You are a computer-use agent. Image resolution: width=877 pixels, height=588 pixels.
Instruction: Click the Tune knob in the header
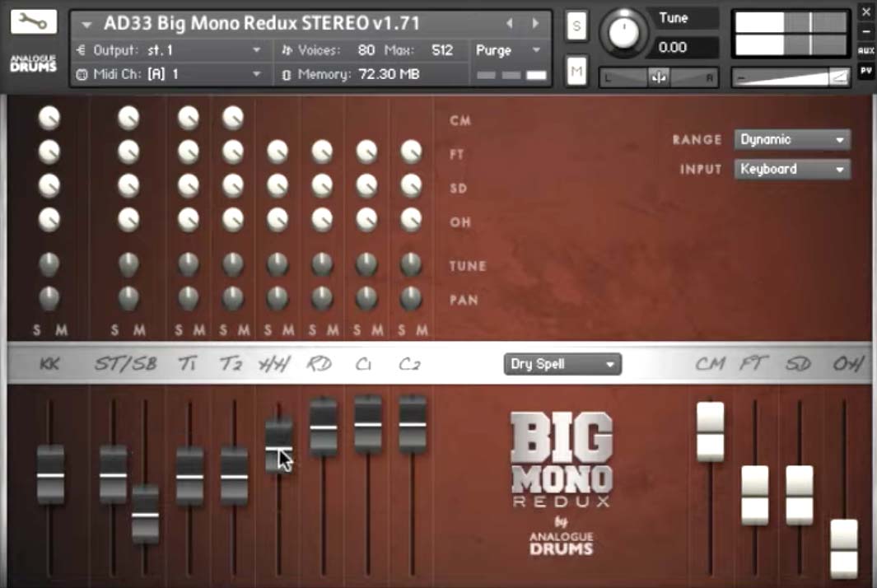point(623,32)
